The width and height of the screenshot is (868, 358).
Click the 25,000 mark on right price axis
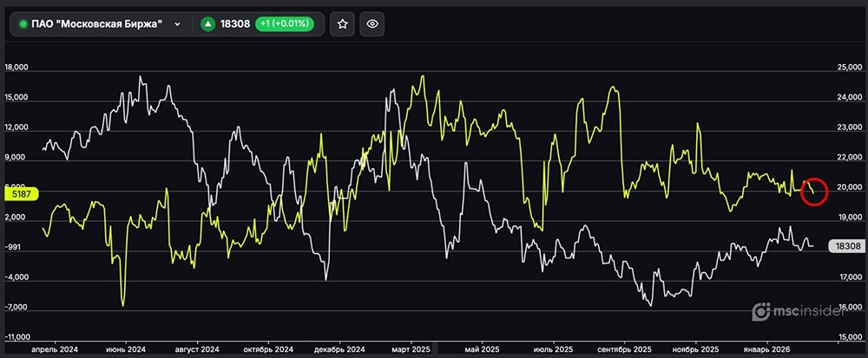click(848, 68)
